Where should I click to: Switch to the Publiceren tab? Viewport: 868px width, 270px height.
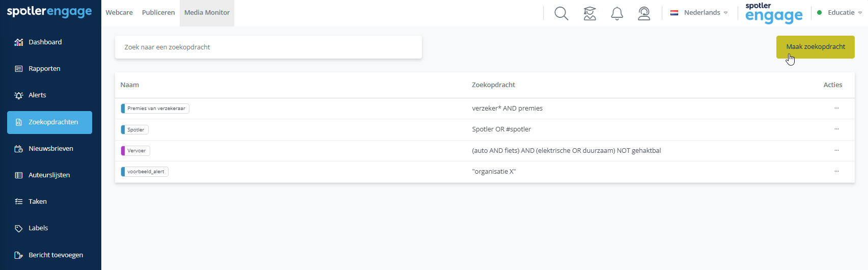[x=158, y=13]
